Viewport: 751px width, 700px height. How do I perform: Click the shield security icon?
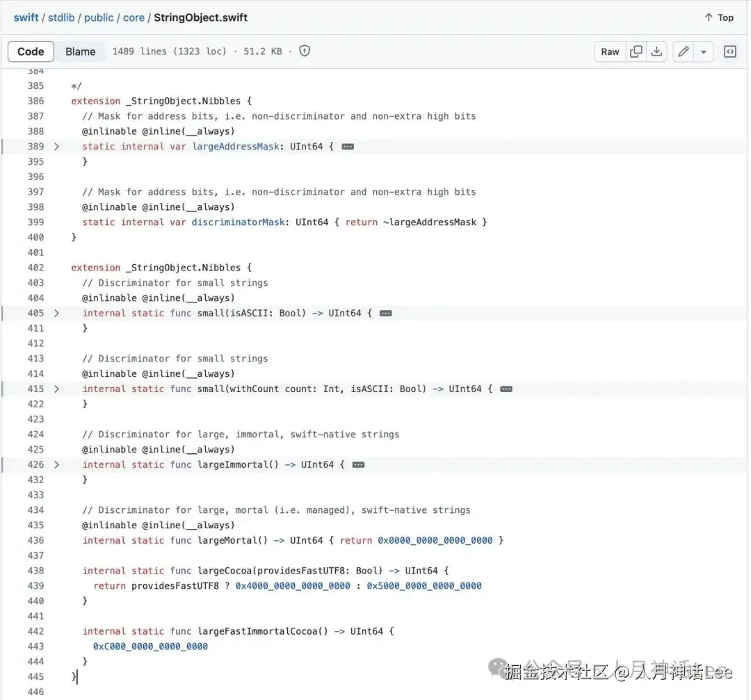click(305, 51)
